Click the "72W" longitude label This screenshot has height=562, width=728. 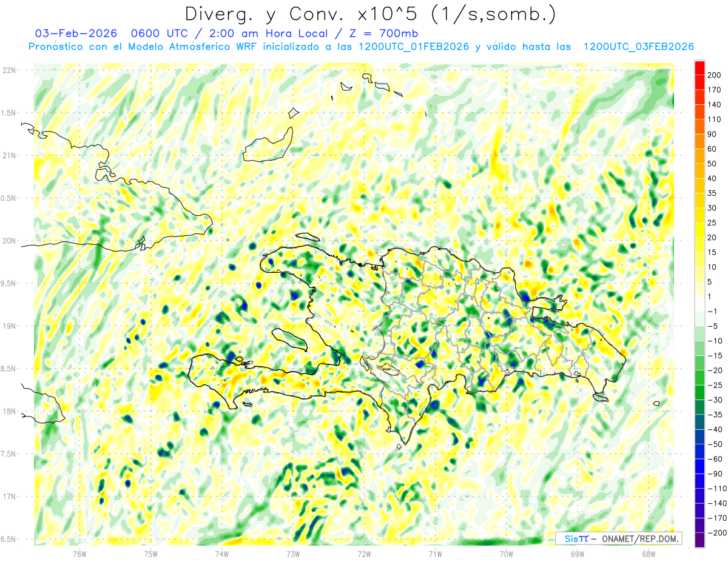click(364, 554)
